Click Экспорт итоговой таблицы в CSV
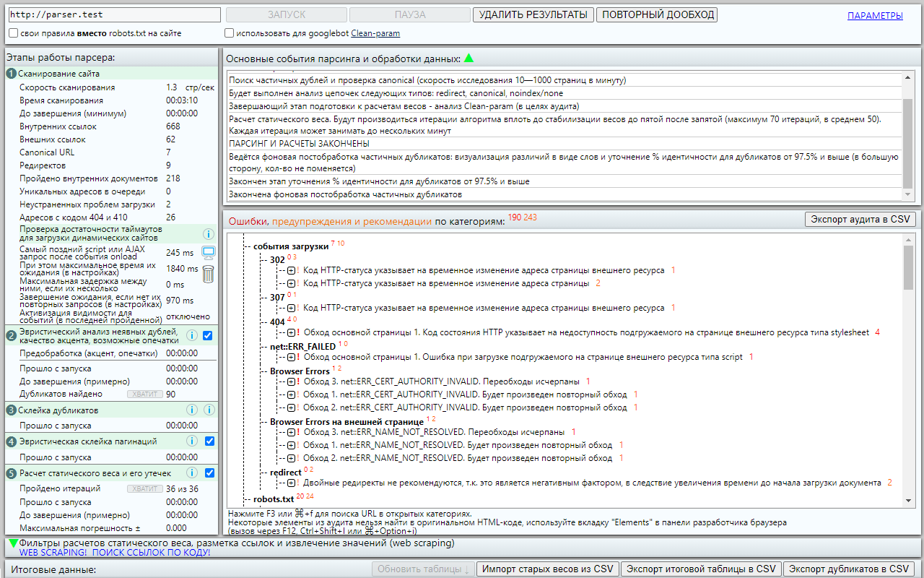This screenshot has width=924, height=578. [701, 569]
